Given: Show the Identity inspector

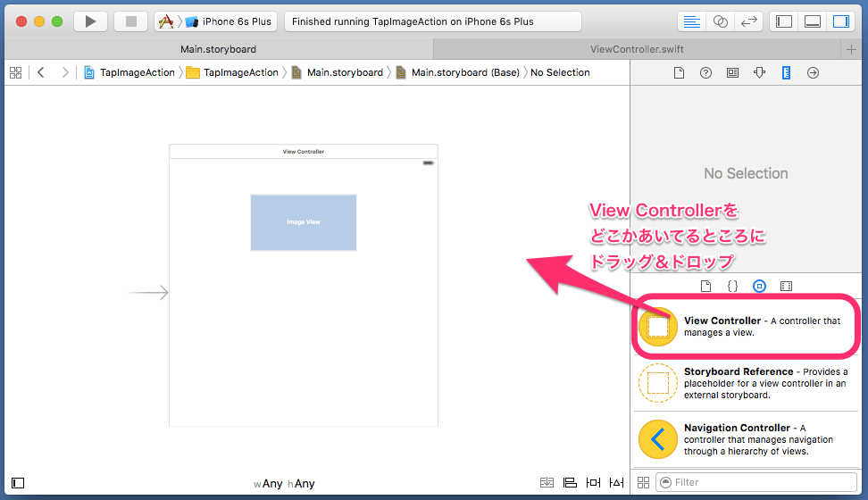Looking at the screenshot, I should (x=732, y=72).
